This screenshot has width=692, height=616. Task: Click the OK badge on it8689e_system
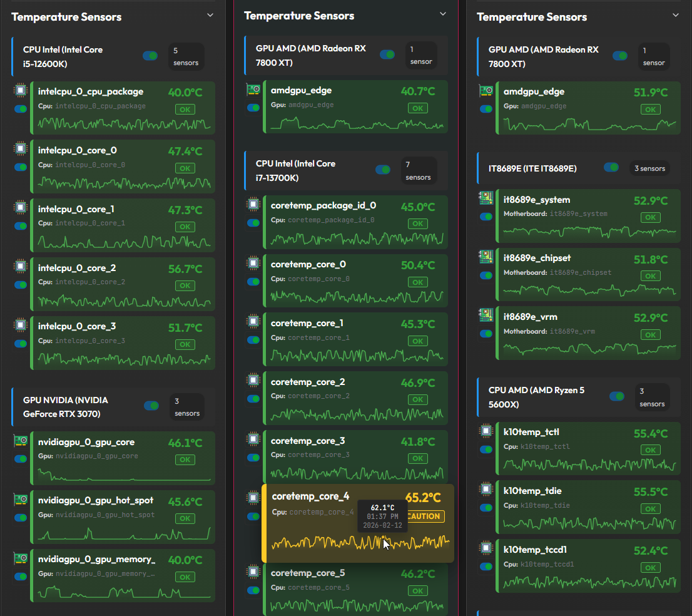pos(651,217)
